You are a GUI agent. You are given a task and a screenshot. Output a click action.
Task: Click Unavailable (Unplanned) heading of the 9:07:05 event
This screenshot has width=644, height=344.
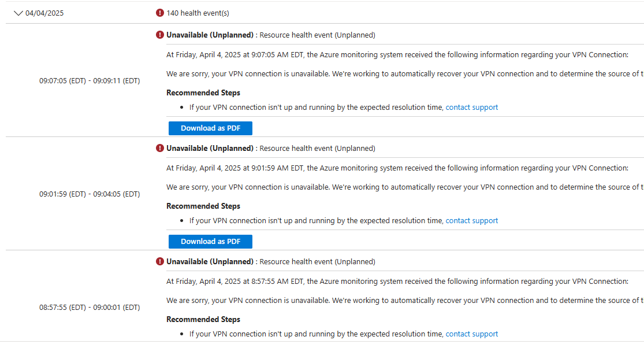[210, 35]
